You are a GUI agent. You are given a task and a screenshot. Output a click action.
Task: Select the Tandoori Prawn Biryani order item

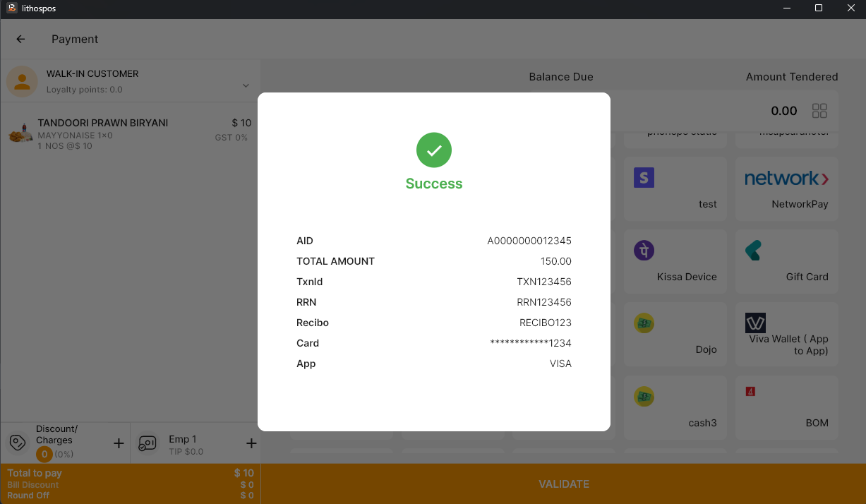[131, 133]
